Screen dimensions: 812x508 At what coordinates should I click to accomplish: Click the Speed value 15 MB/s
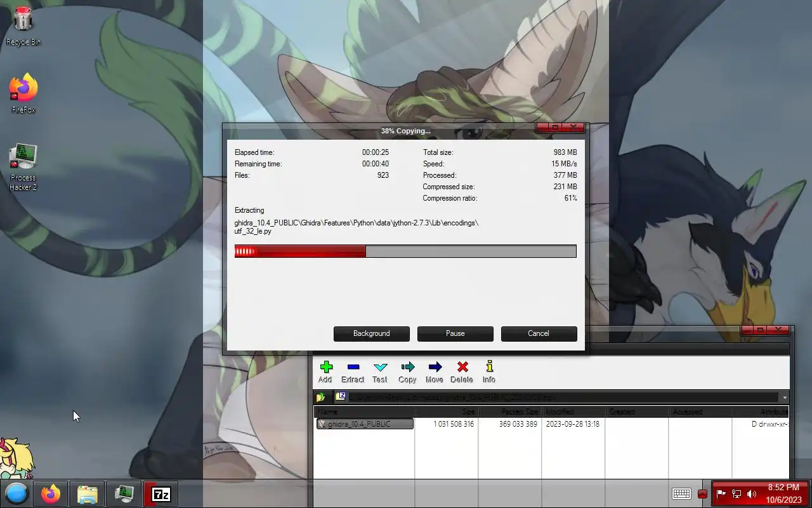(x=564, y=164)
